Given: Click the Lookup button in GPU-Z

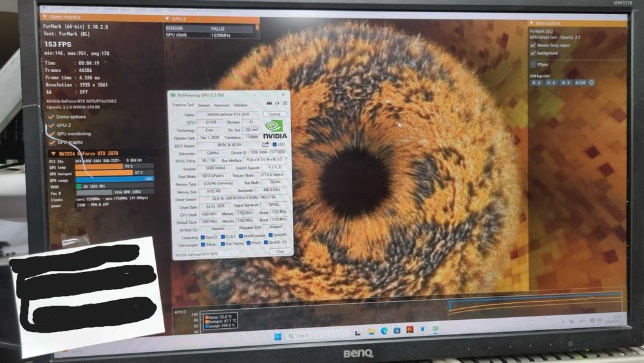Looking at the screenshot, I should (274, 114).
